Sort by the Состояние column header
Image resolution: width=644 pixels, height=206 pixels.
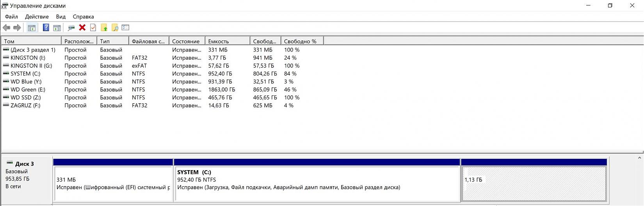[x=187, y=41]
